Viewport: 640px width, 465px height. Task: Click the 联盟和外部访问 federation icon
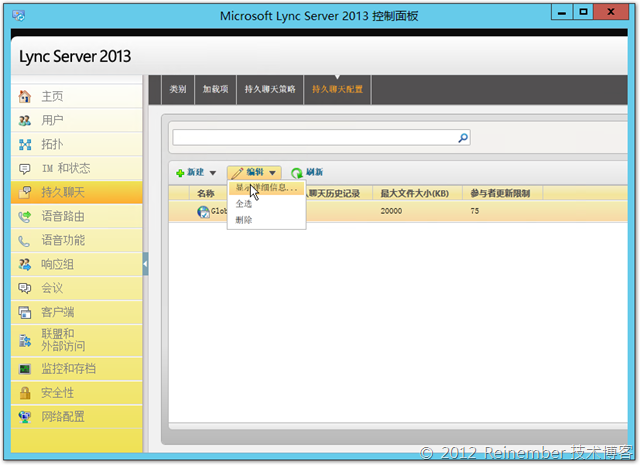tap(24, 340)
